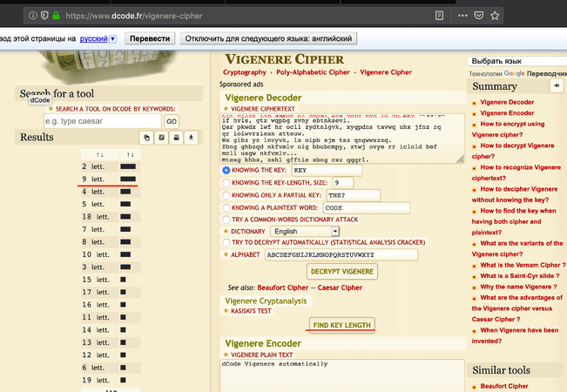Open How to decrypt Vigenere cipher link
Screen dimensions: 567x392
click(513, 151)
